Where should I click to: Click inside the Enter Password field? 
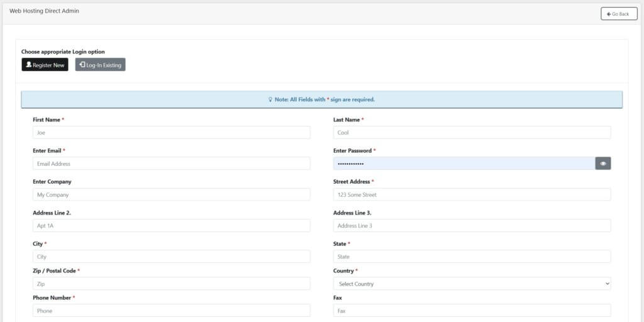(x=464, y=164)
